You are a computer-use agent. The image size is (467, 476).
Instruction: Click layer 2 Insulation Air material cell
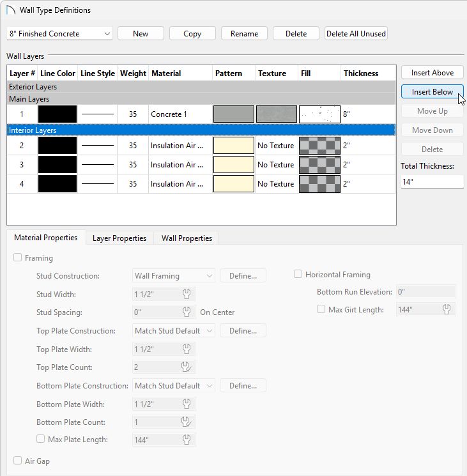tap(180, 146)
